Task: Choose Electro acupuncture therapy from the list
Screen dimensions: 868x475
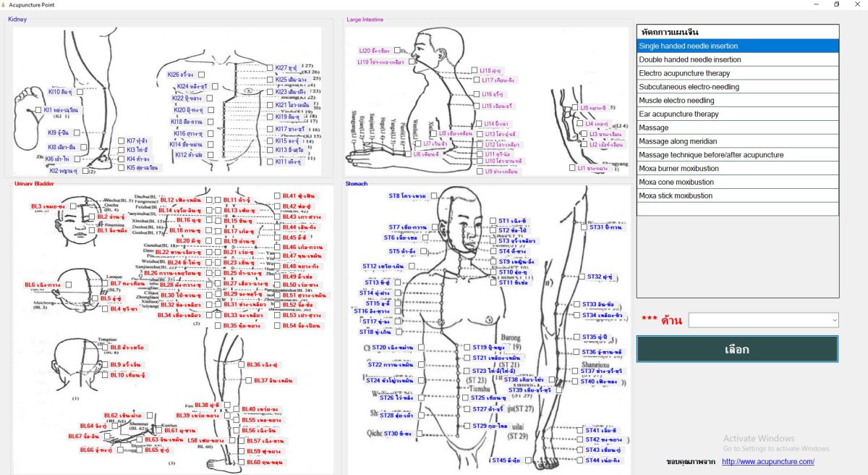Action: (738, 73)
